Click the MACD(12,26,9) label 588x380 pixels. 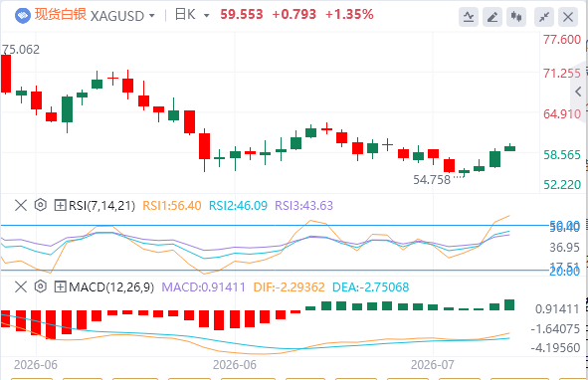click(111, 287)
